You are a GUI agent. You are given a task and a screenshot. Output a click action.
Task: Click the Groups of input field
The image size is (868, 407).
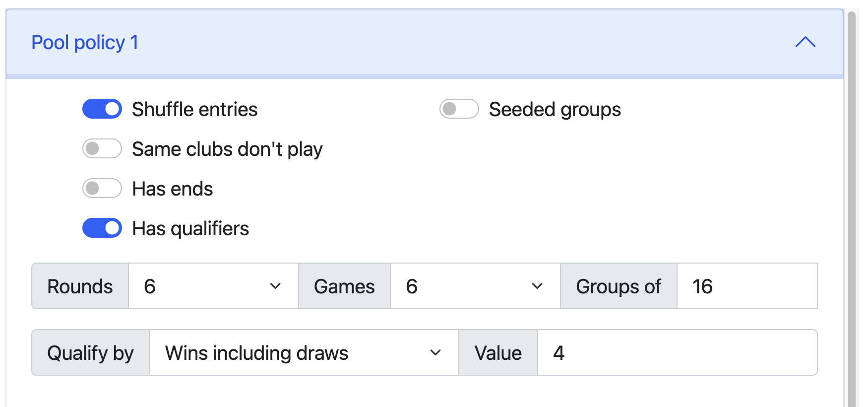click(746, 286)
